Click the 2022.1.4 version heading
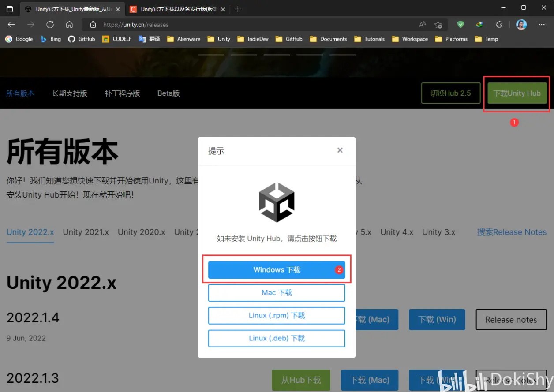Screen dimensions: 554x392 [x=33, y=317]
